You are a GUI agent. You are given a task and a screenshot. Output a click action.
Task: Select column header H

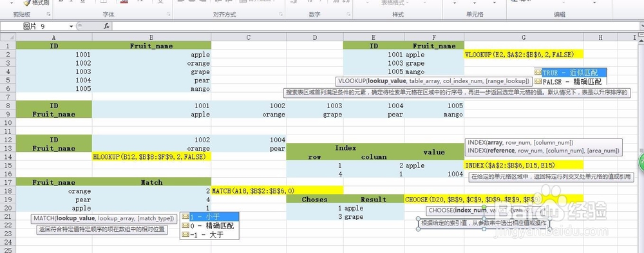pyautogui.click(x=600, y=37)
